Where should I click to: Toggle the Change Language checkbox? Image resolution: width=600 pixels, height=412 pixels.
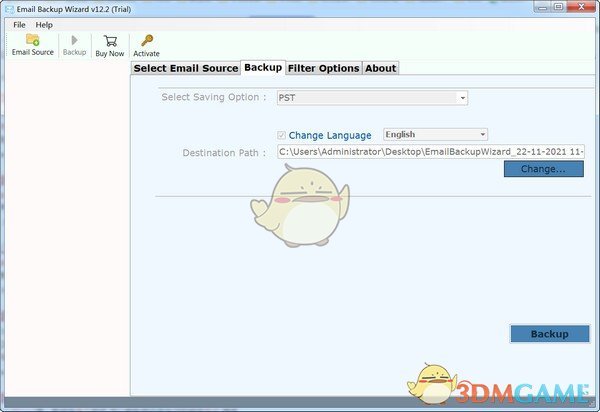pyautogui.click(x=281, y=135)
